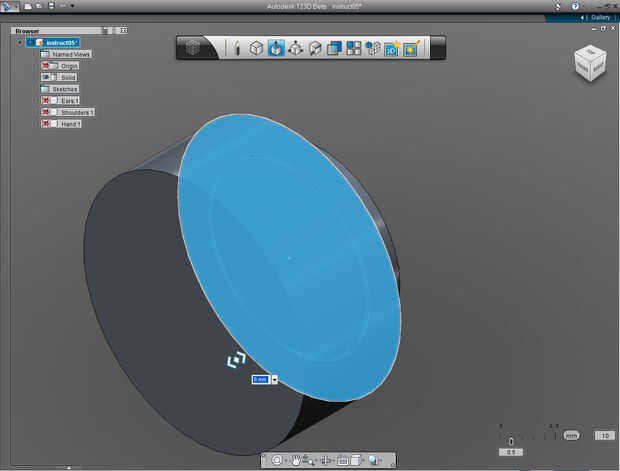Click the 0.5 ruler value field
Screen dimensions: 620x471
[x=511, y=452]
